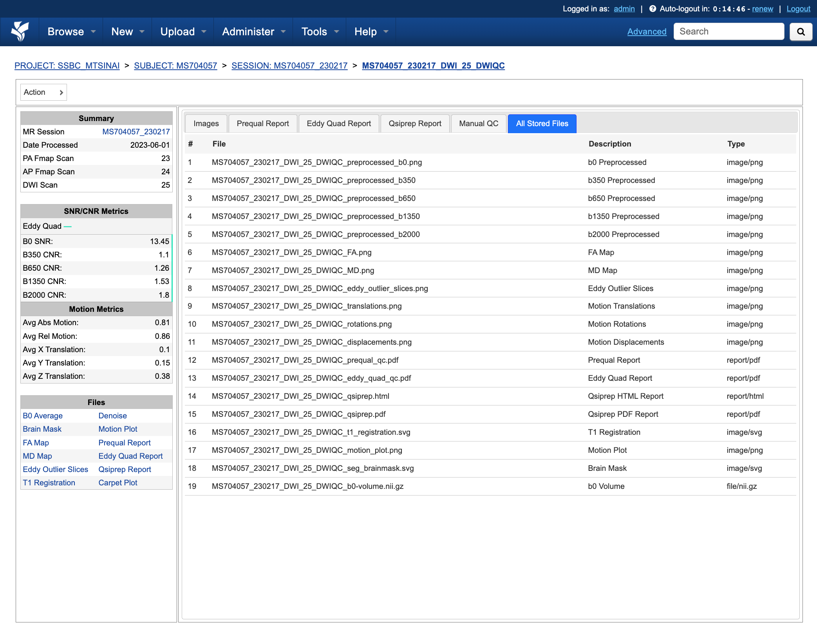817x644 pixels.
Task: Select the eddy_outlier_slices.png file row
Action: (x=490, y=288)
